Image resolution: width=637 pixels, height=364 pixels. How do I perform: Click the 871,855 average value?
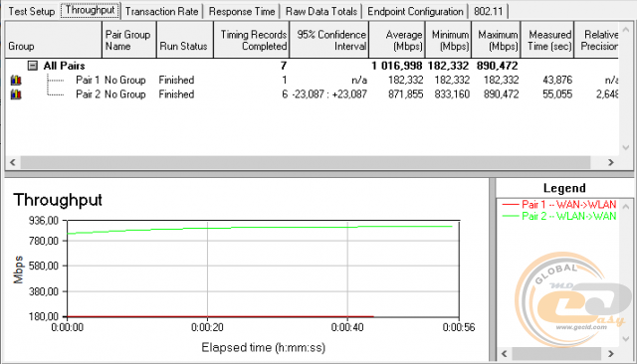click(405, 94)
